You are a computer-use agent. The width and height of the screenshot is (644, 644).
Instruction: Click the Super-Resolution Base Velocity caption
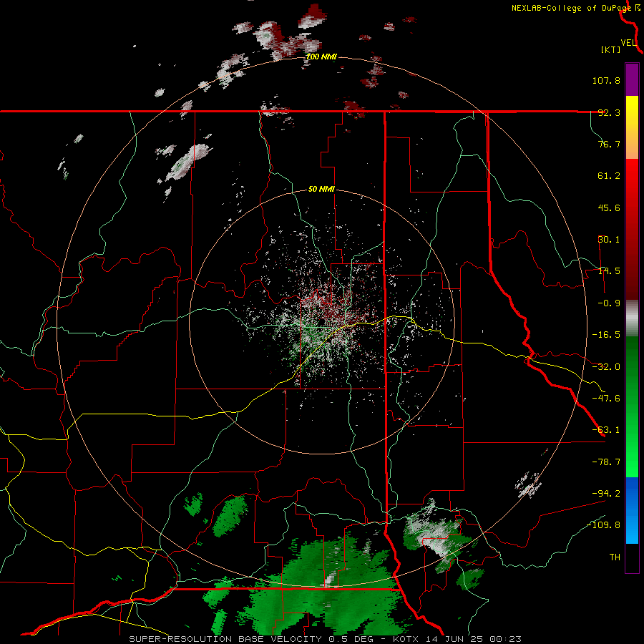coord(326,639)
